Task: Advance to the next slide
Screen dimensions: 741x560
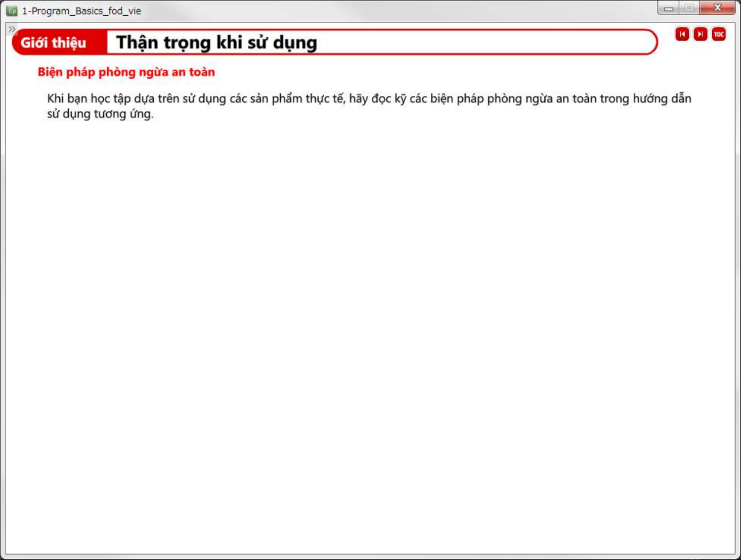Action: [x=700, y=34]
